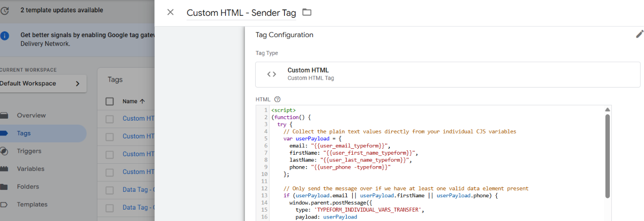This screenshot has width=644, height=221.
Task: Open Folders in the sidebar
Action: (28, 186)
